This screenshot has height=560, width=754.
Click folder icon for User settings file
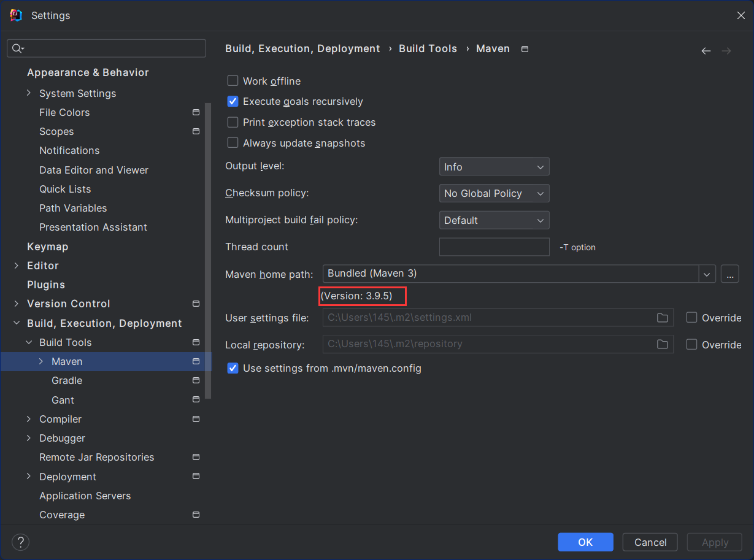(662, 318)
